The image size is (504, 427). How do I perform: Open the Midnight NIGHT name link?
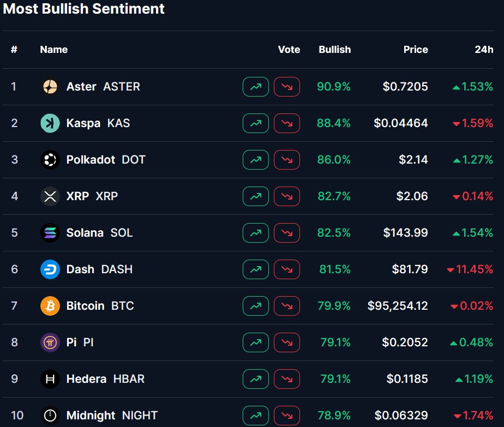pyautogui.click(x=111, y=416)
